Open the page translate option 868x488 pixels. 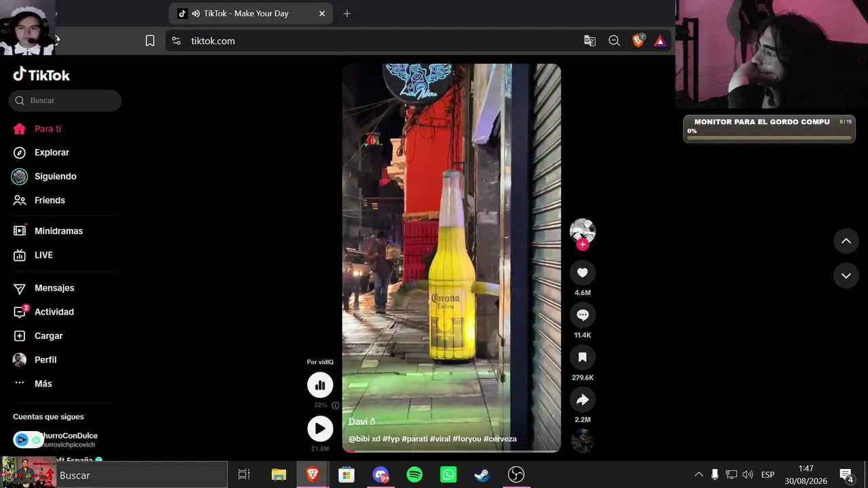point(590,41)
